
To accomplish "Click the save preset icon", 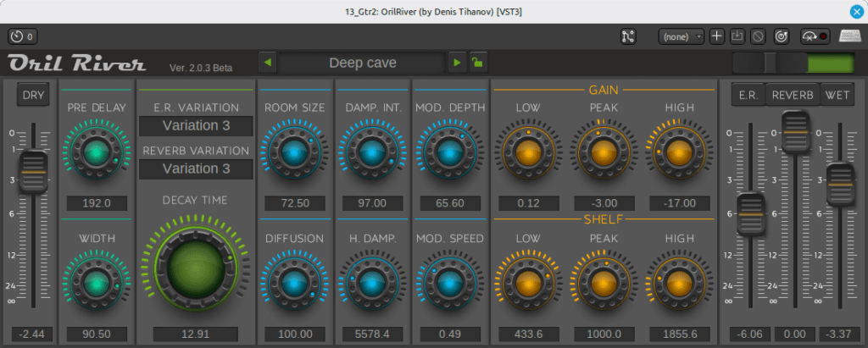I will 737,36.
